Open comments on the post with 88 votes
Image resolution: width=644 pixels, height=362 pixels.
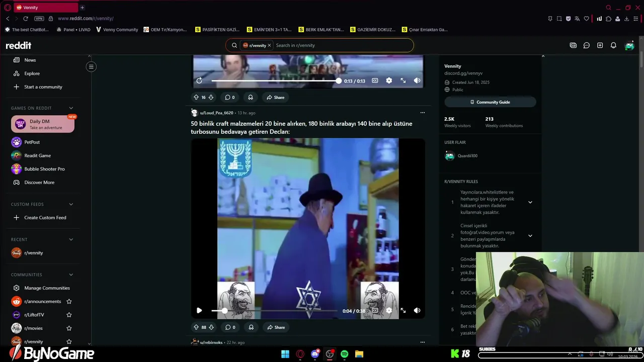230,327
